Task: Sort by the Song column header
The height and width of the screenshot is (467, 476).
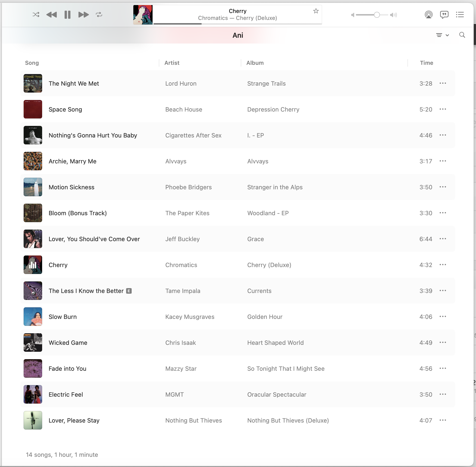Action: pos(32,63)
